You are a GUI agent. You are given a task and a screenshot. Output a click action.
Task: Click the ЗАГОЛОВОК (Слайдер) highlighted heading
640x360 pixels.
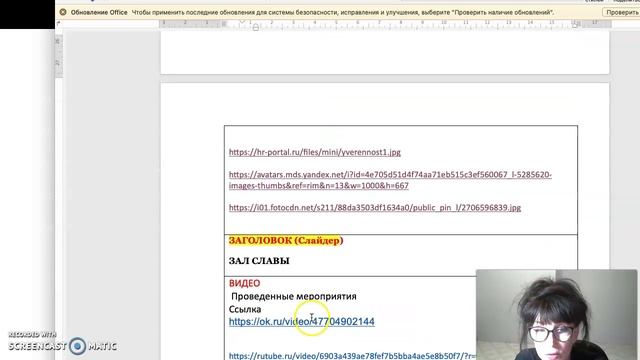tap(286, 241)
